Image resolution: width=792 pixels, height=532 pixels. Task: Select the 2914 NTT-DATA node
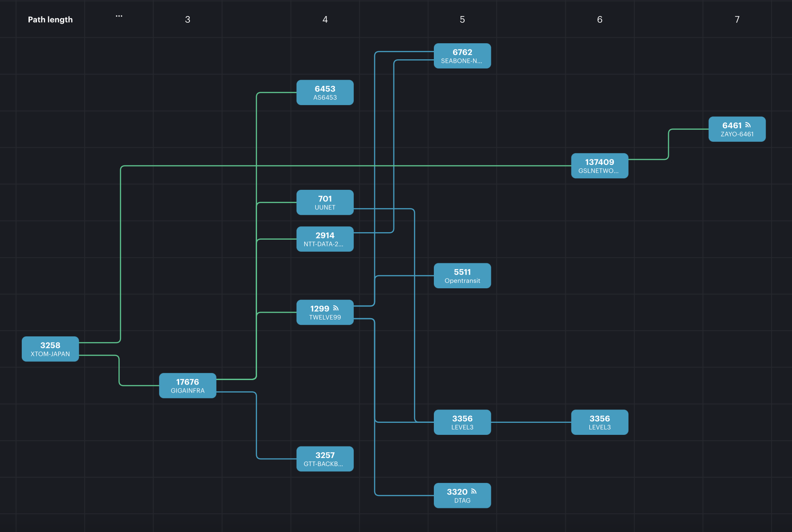pos(325,239)
